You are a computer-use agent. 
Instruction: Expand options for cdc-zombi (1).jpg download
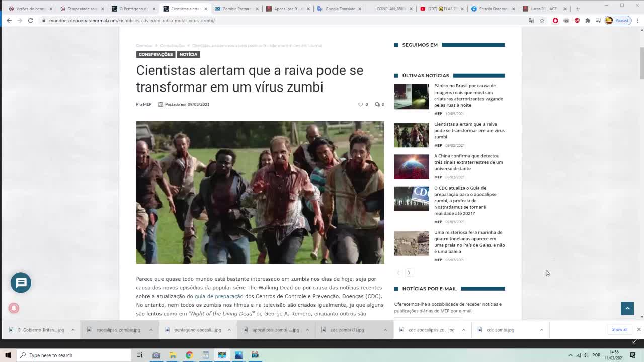(385, 330)
